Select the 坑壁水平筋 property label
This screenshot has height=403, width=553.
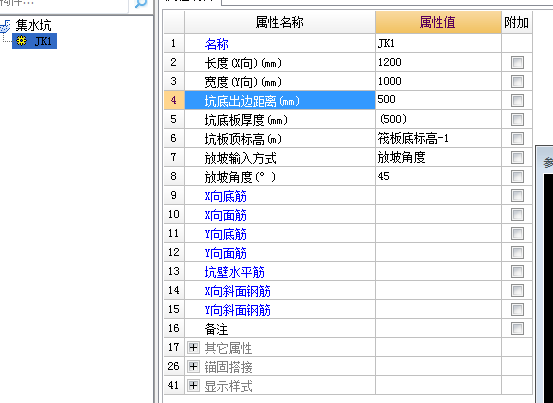pyautogui.click(x=235, y=273)
